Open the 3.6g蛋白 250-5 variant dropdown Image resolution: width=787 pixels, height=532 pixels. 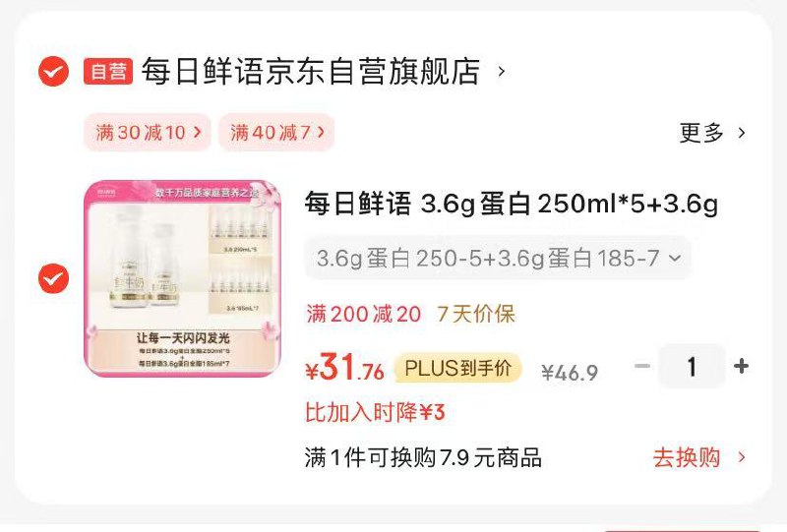(498, 258)
